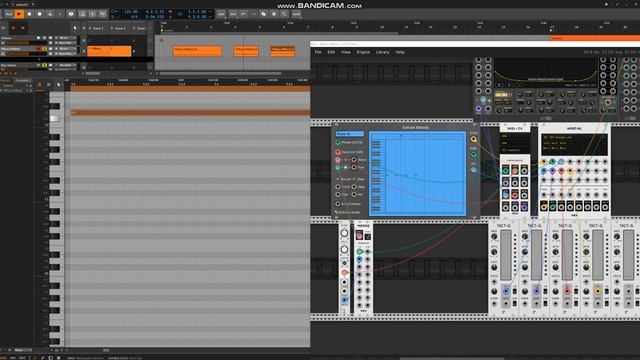The width and height of the screenshot is (640, 360).
Task: Select the third orange clip in arranger
Action: click(x=282, y=51)
